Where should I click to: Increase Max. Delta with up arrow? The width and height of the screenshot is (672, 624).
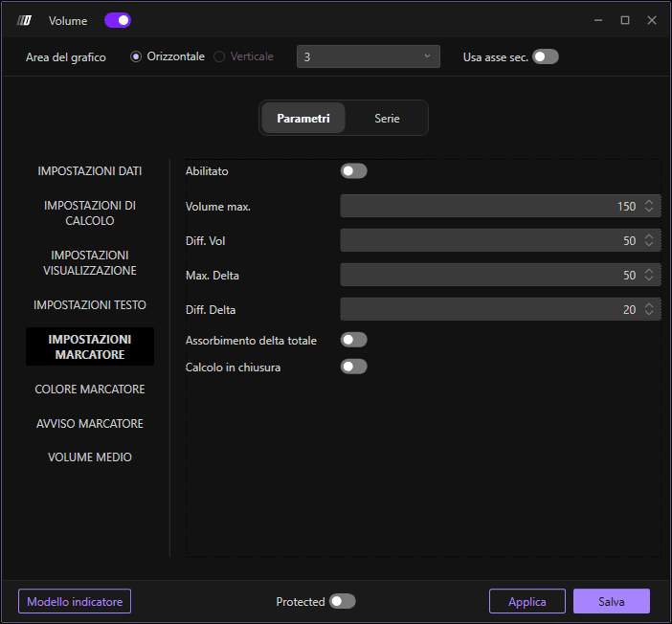pos(649,271)
